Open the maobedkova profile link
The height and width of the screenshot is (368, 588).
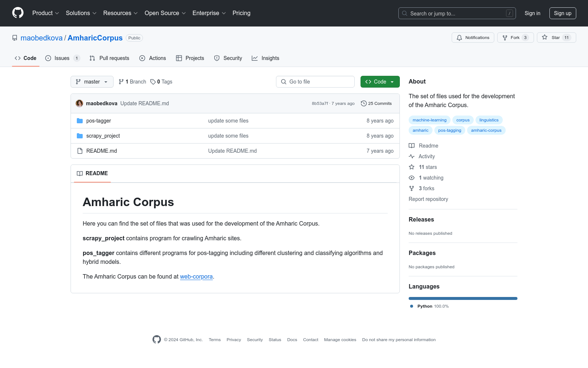tap(42, 38)
